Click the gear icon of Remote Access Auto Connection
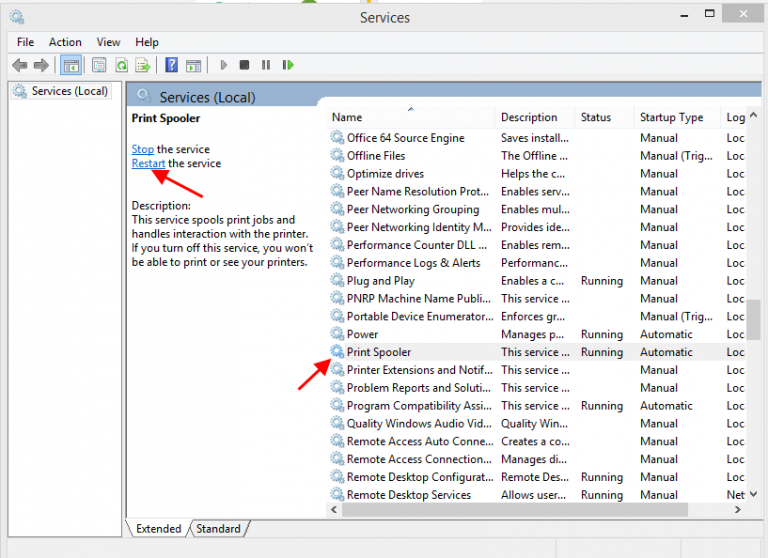768x558 pixels. click(x=337, y=441)
